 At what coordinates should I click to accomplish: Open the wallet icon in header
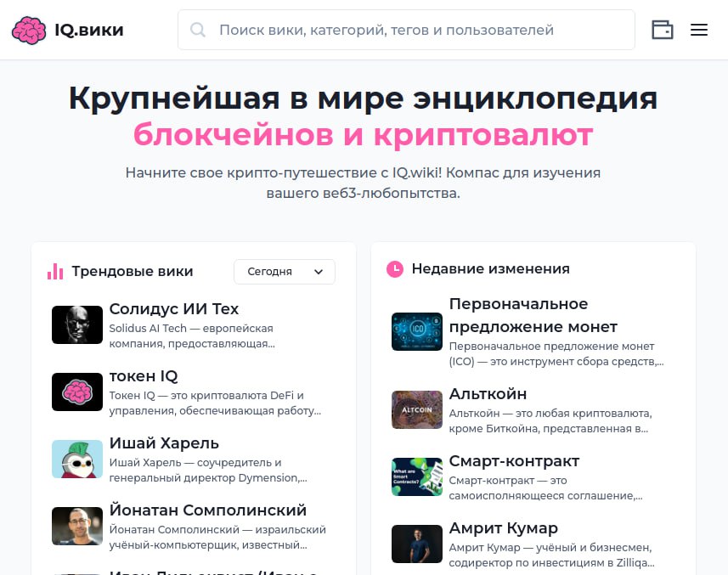point(663,30)
